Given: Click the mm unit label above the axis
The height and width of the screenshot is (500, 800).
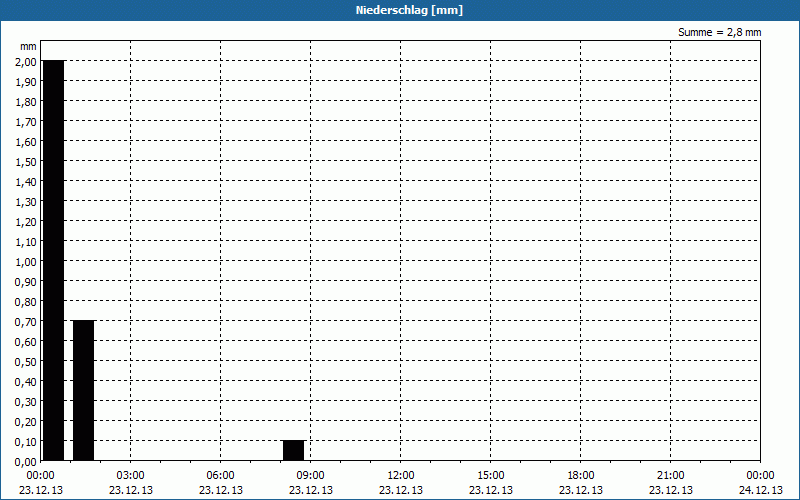Looking at the screenshot, I should click(x=29, y=46).
